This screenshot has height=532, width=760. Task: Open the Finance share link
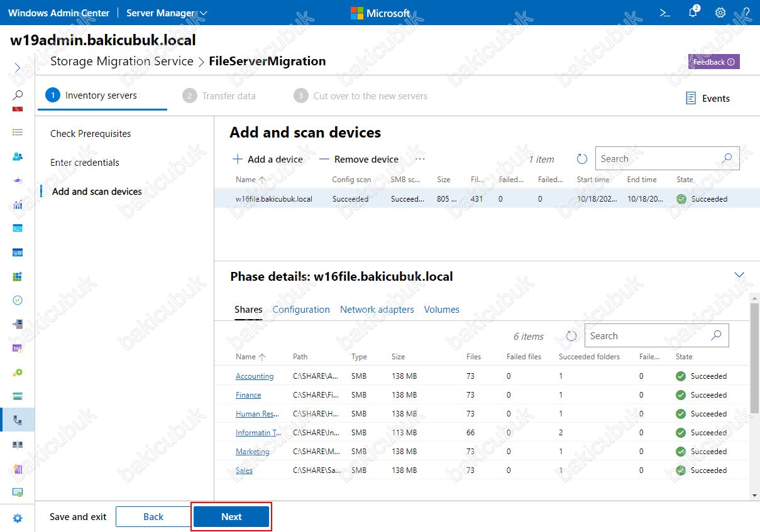(x=248, y=395)
